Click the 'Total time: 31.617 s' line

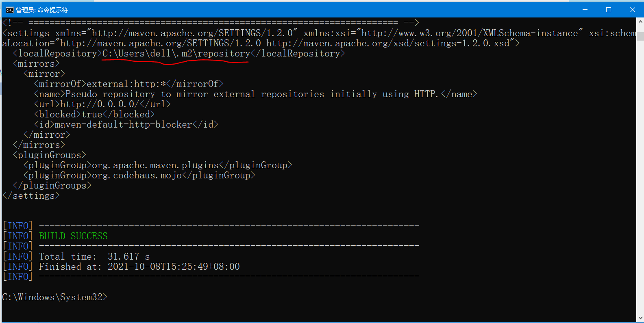coord(94,256)
